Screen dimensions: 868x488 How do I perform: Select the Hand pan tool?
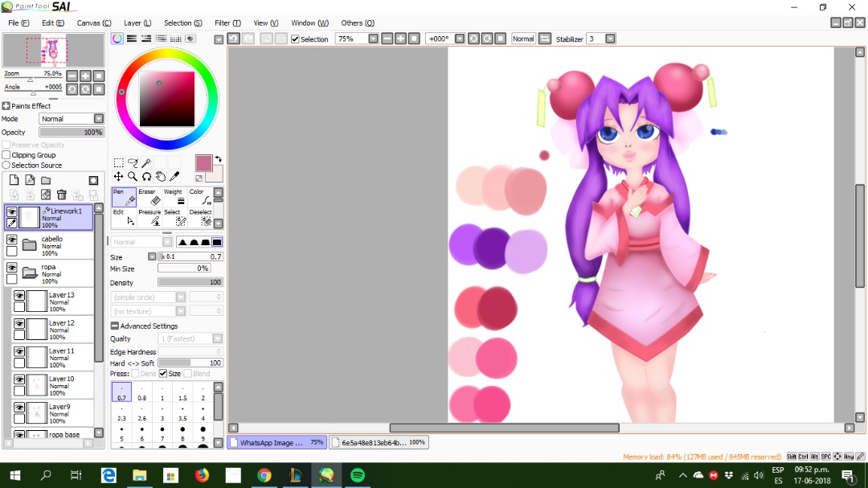click(161, 176)
